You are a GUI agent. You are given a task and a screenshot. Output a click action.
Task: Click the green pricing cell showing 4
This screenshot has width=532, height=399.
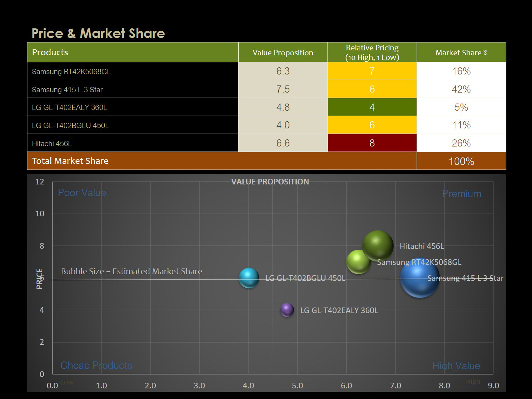pyautogui.click(x=372, y=107)
